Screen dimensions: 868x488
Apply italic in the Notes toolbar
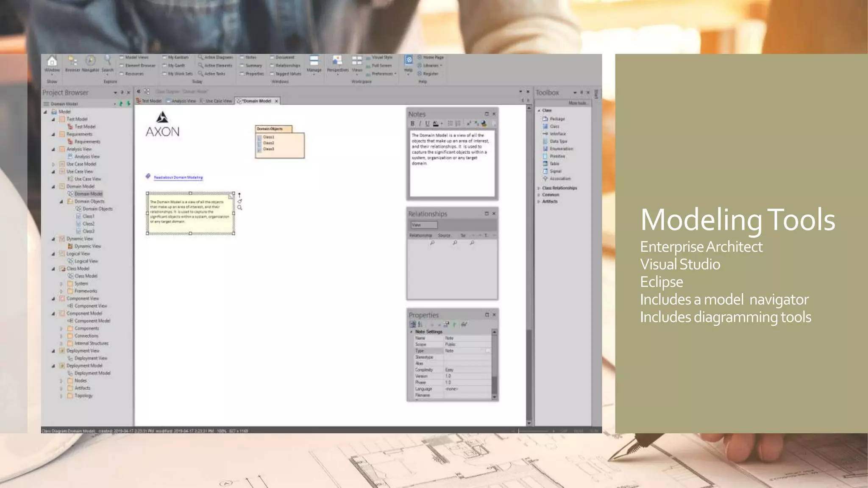tap(420, 124)
